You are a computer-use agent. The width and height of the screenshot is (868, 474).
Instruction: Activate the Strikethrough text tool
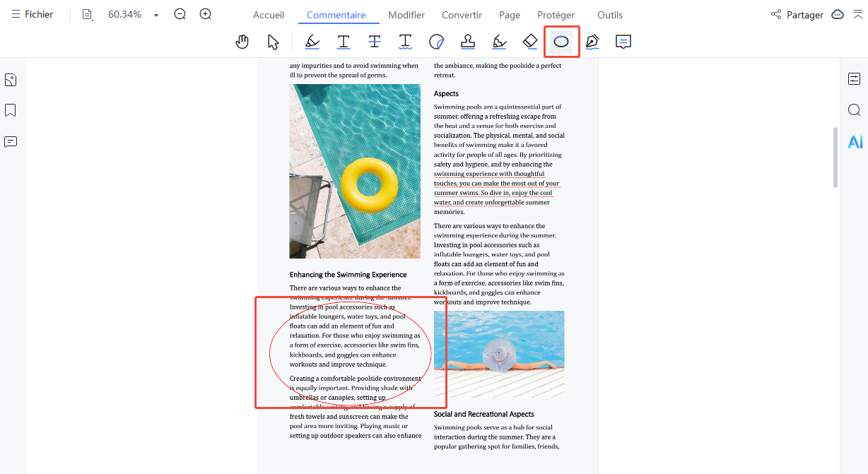tap(375, 42)
